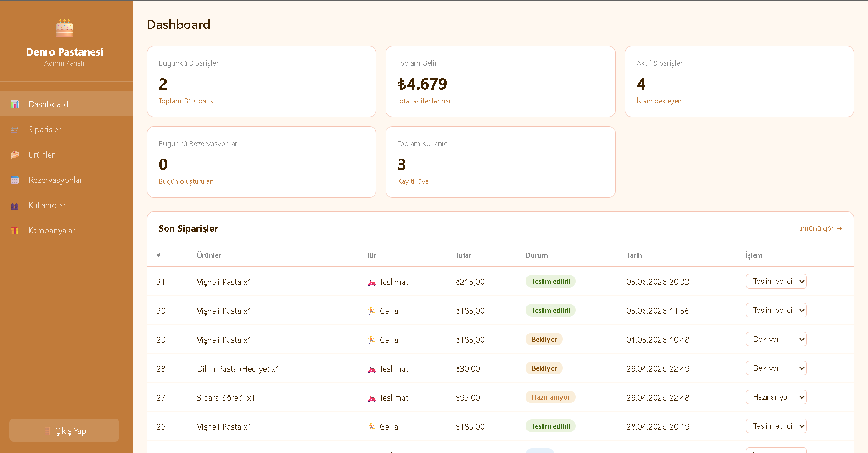Image resolution: width=868 pixels, height=453 pixels.
Task: Click the Teslimat scooter icon for order 31
Action: click(372, 283)
